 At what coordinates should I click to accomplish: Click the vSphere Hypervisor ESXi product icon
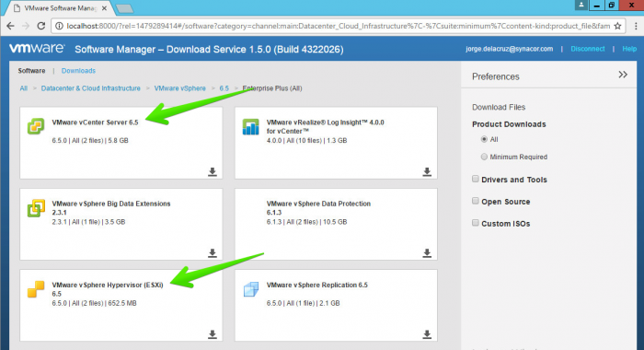tap(36, 289)
